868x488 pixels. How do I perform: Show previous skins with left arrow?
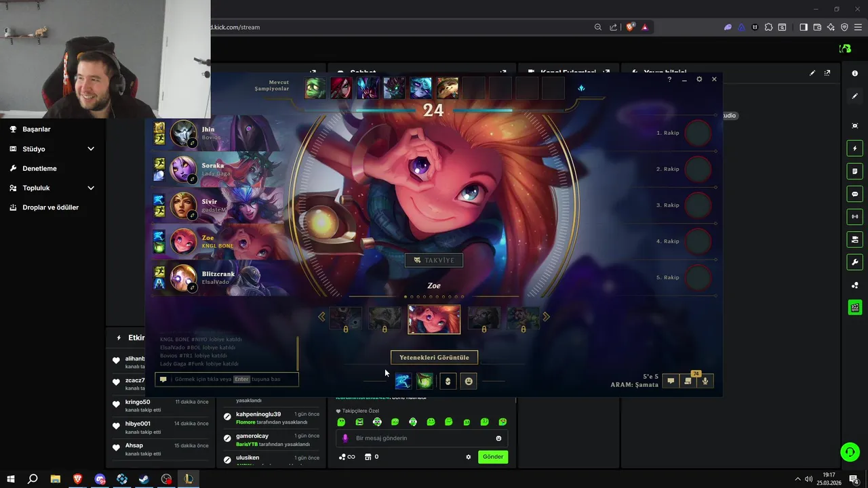[321, 317]
